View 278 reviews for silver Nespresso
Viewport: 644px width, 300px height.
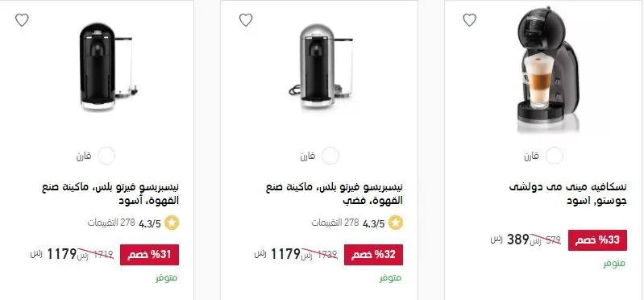coord(335,223)
